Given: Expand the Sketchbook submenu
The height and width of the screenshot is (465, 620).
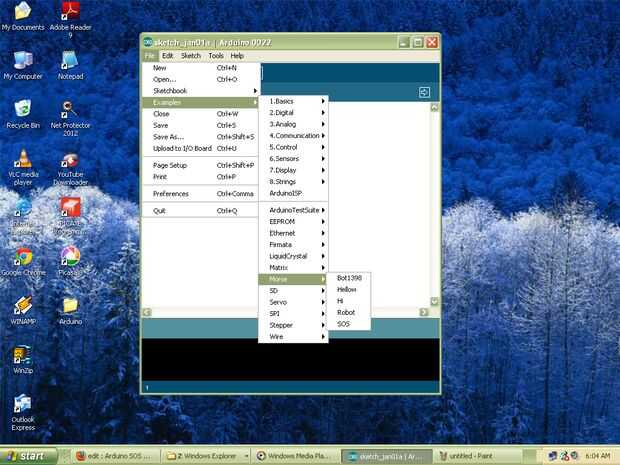Looking at the screenshot, I should tap(200, 91).
